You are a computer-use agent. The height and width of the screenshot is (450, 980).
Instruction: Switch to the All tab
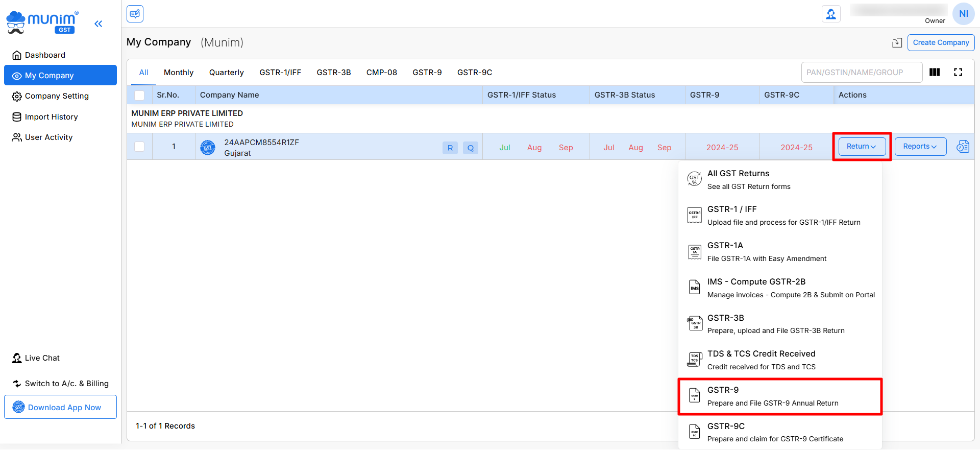click(144, 73)
